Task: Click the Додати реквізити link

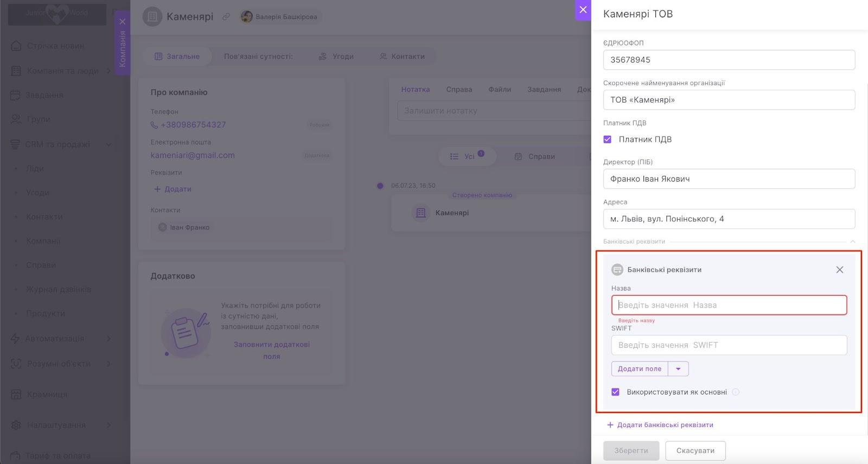Action: 173,189
